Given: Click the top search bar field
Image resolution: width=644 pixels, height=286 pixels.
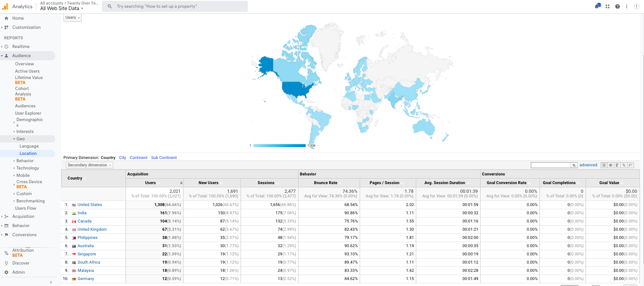Looking at the screenshot, I should point(175,6).
